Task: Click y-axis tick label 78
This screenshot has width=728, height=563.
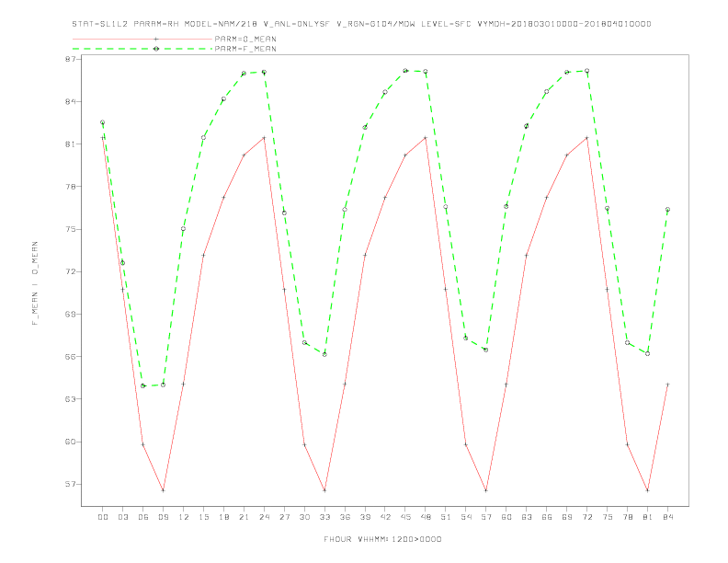Action: (72, 186)
